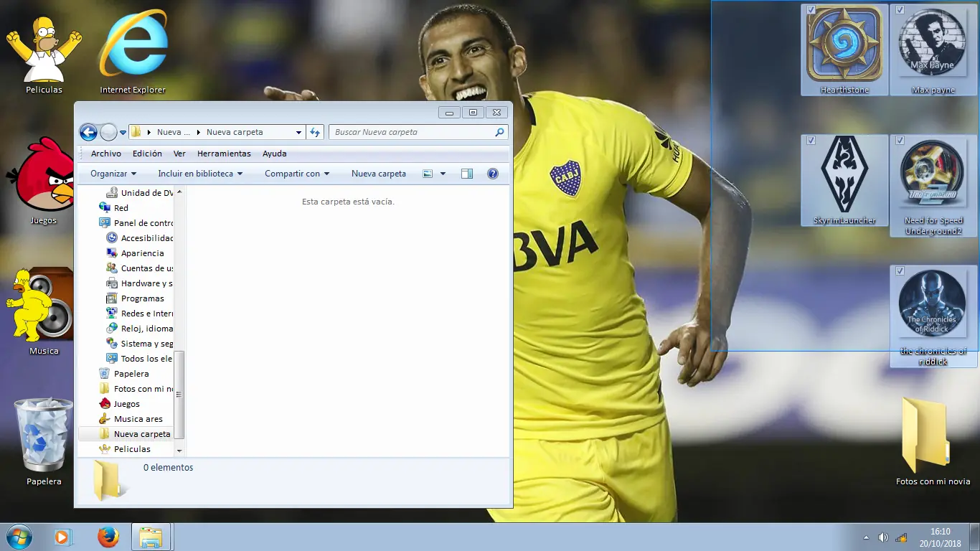Open recent pages dropdown beside navigation arrows

click(123, 132)
